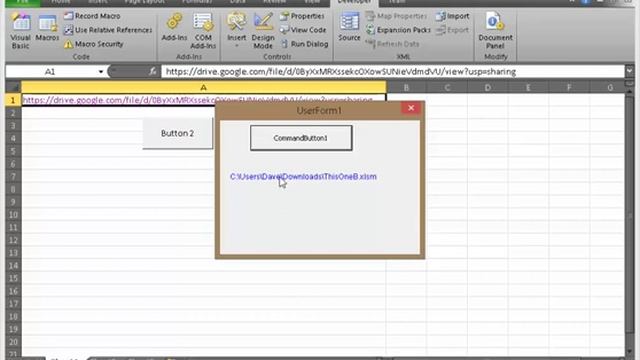Start Record Macro
The width and height of the screenshot is (640, 360).
click(92, 16)
